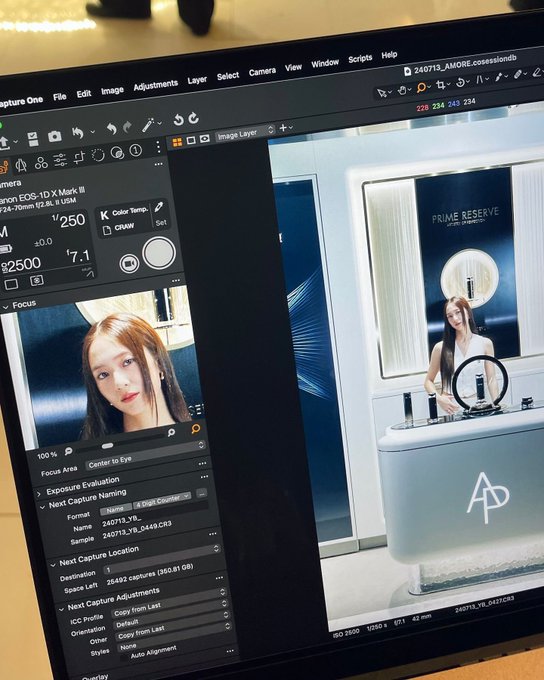Toggle the Auto Alignment checkbox
The image size is (544, 680).
pos(124,659)
